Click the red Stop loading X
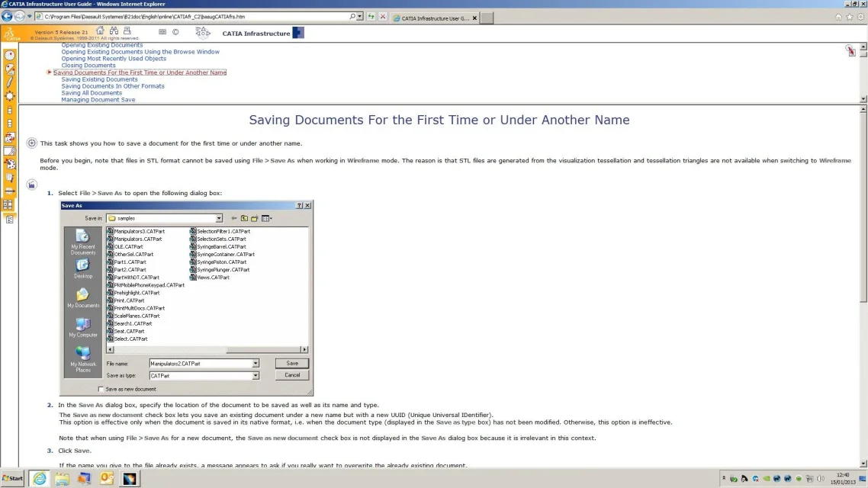 [383, 17]
